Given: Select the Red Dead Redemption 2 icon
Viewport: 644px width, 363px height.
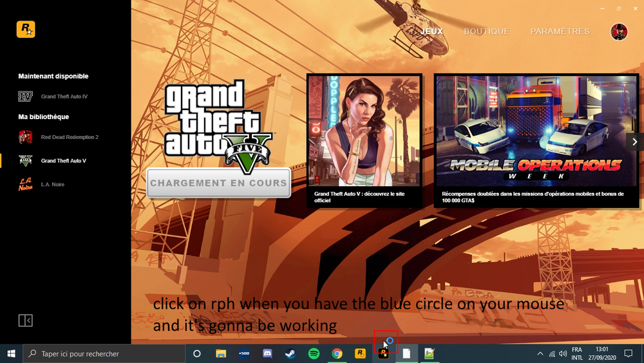Looking at the screenshot, I should (25, 137).
